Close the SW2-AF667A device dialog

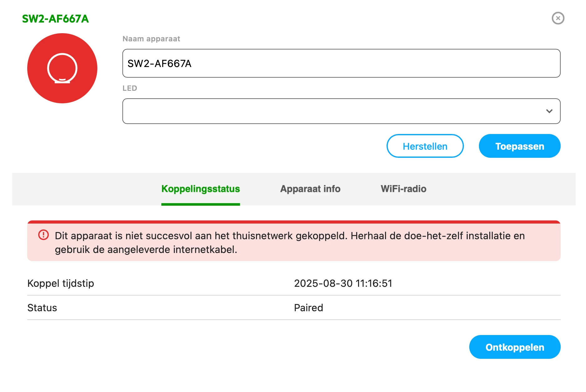558,18
